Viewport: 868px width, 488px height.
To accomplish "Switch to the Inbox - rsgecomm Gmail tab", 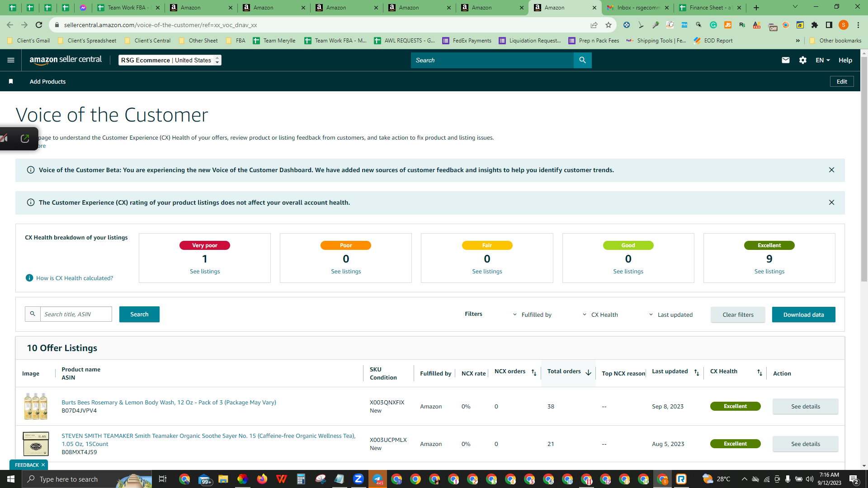I will pos(637,8).
